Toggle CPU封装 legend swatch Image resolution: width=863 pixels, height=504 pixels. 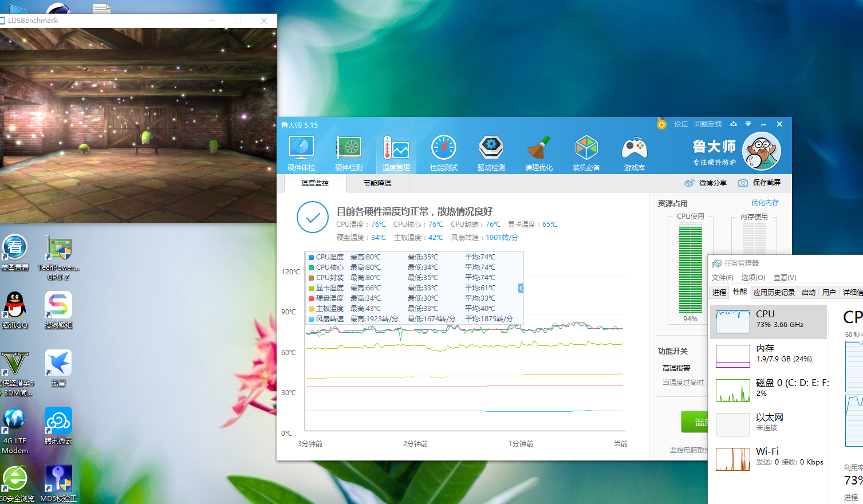click(311, 278)
